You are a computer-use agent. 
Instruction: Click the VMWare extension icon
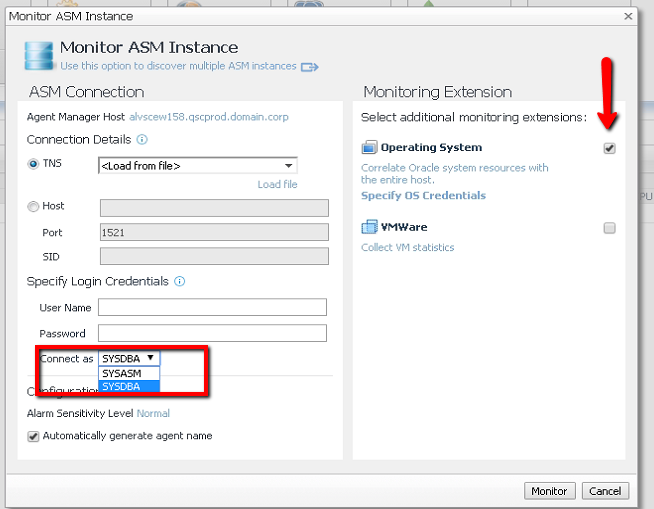coord(369,228)
